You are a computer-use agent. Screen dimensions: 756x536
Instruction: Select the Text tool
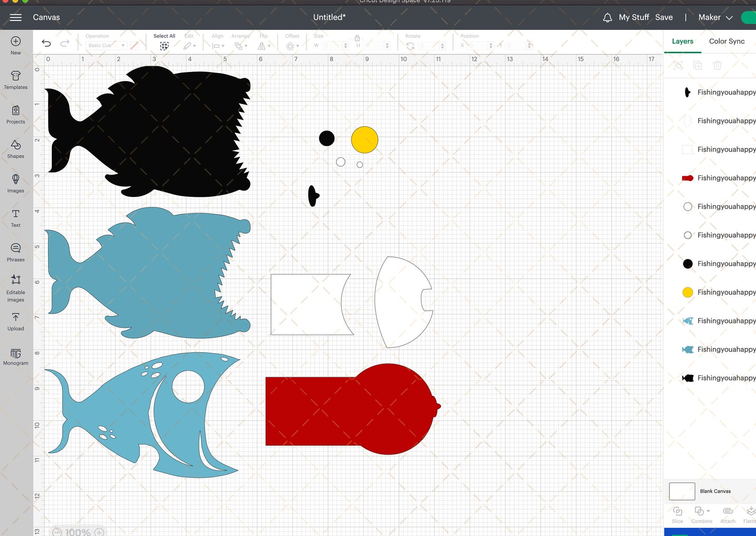[16, 218]
